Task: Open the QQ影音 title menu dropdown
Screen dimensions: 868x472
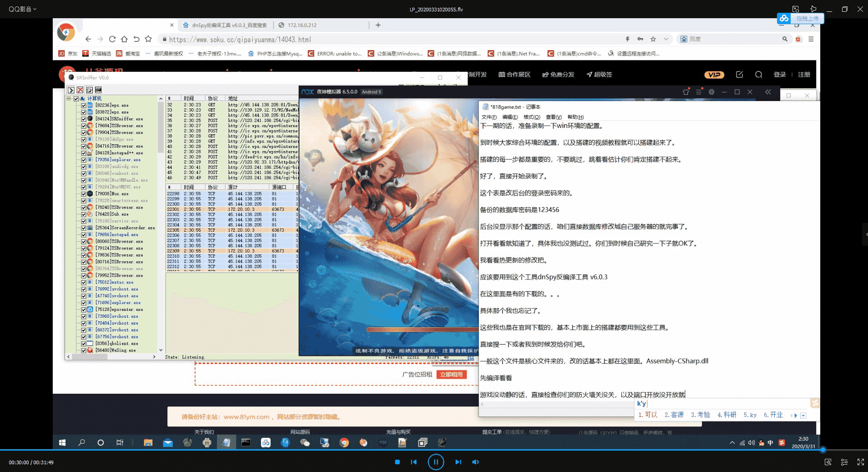Action: point(22,9)
